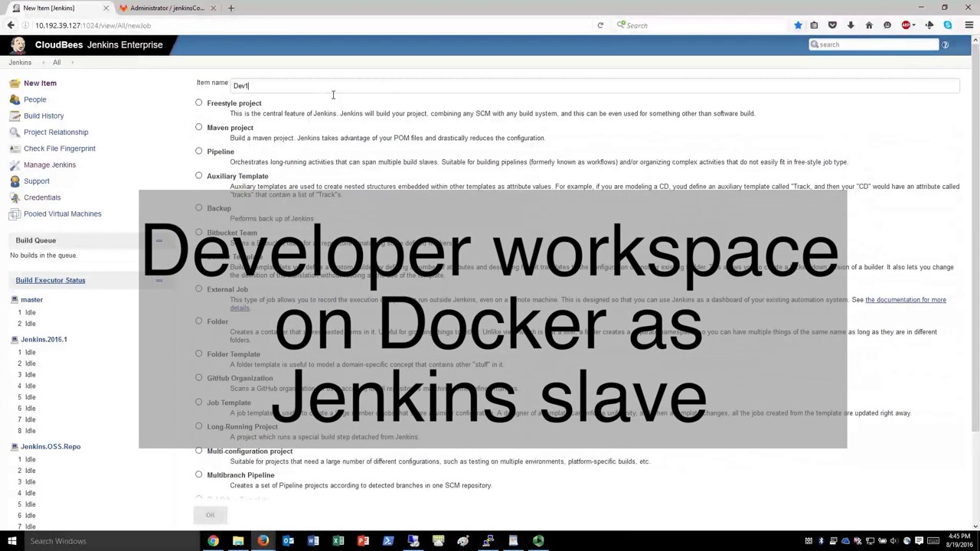Open the Jenkins.OSS.Repo node link
Screen dimensions: 980x551
click(51, 446)
